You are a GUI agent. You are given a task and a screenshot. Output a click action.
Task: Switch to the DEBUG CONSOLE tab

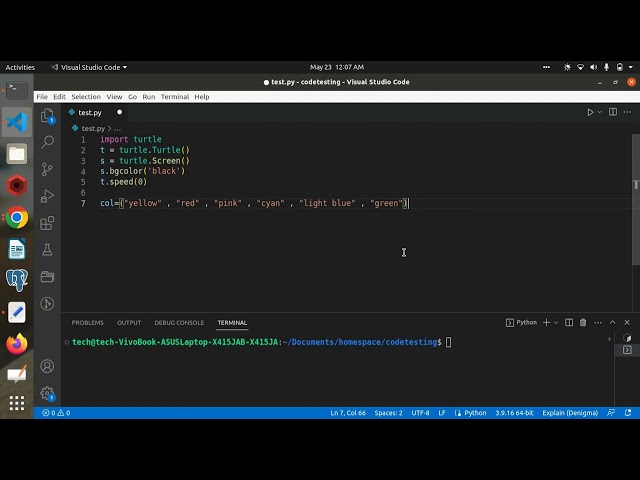coord(179,323)
